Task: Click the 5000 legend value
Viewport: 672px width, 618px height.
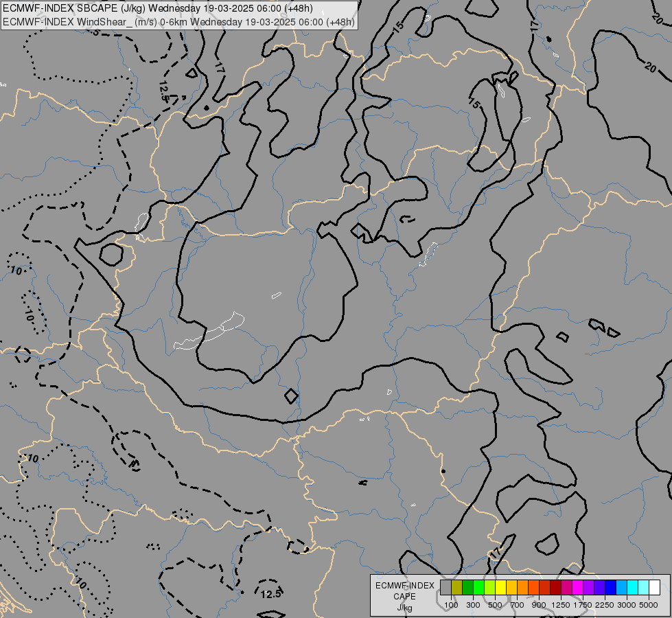Action: point(649,605)
